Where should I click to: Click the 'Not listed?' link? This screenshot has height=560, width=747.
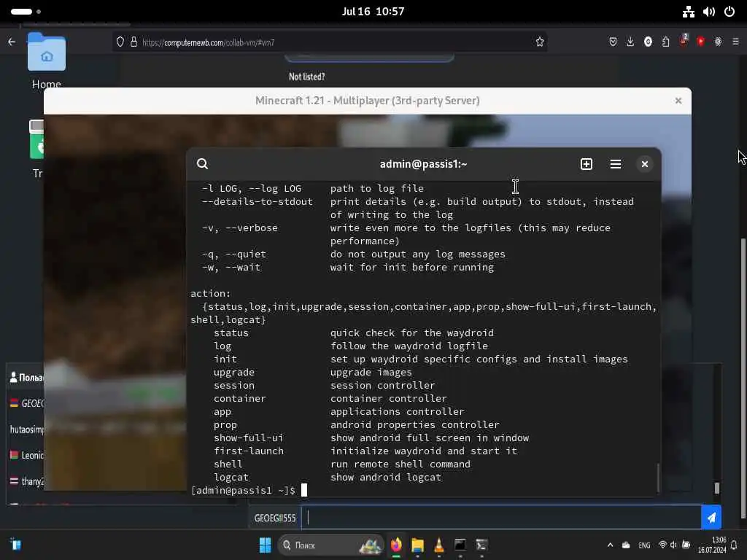click(307, 77)
